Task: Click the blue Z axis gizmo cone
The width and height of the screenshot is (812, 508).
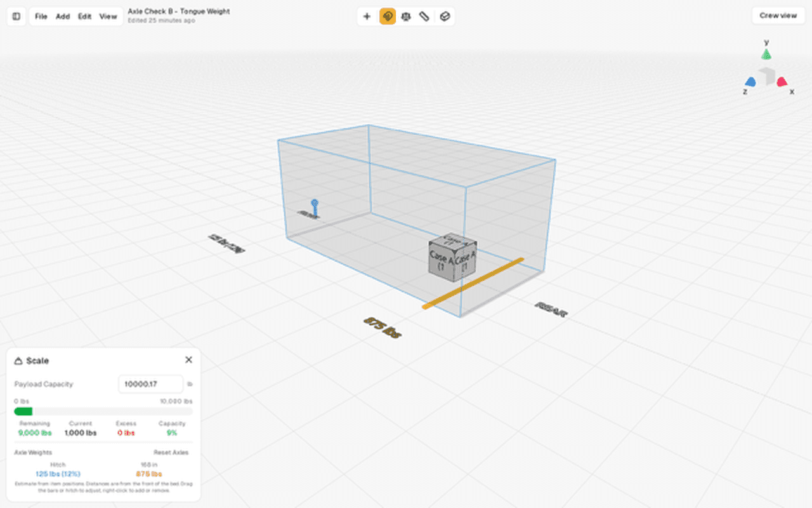Action: pyautogui.click(x=750, y=81)
